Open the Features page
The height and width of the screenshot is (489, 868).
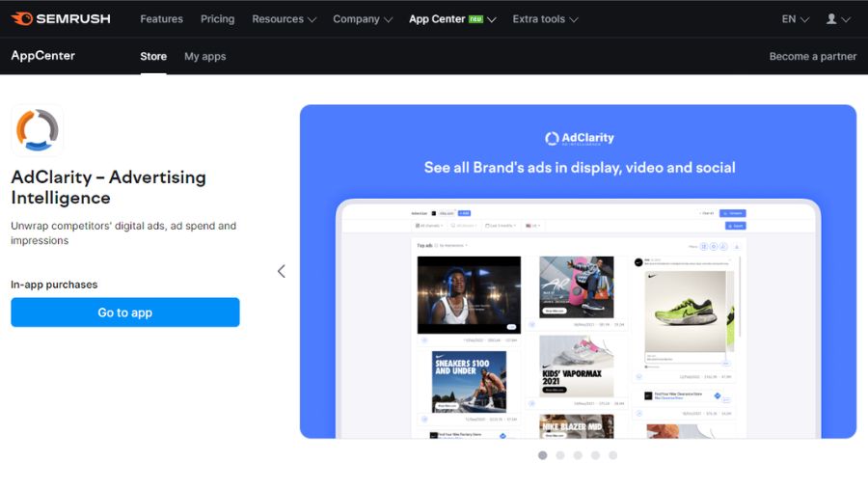pyautogui.click(x=161, y=19)
